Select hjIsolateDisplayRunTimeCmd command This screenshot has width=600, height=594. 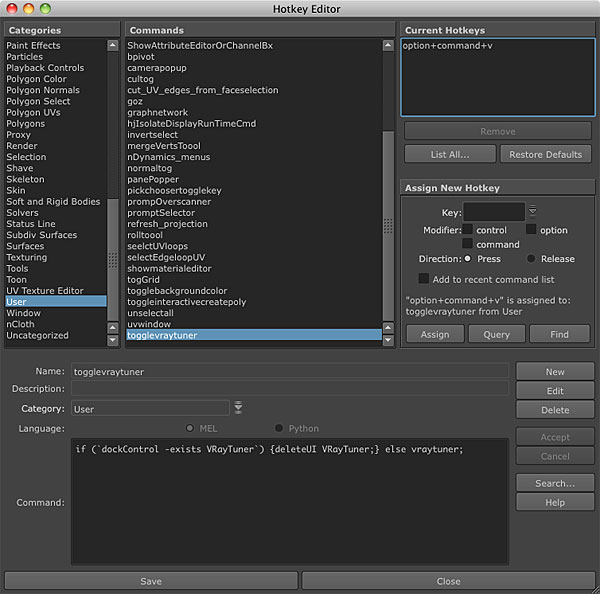point(254,124)
